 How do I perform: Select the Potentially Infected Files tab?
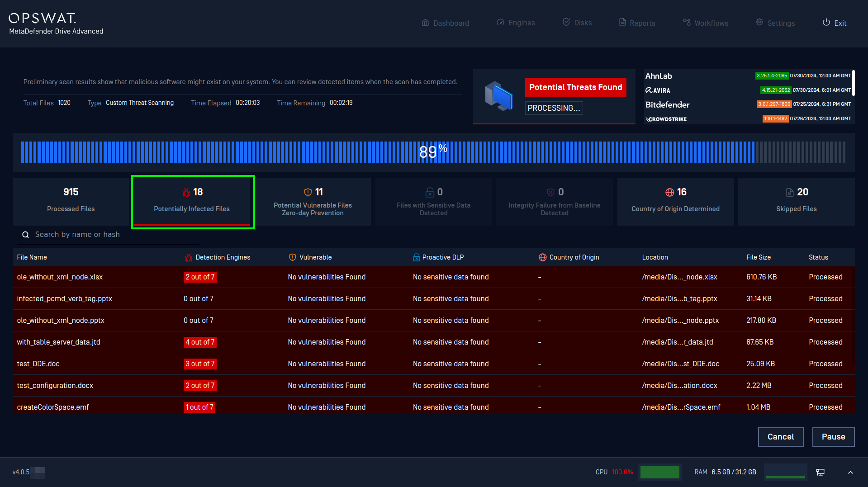(x=192, y=201)
